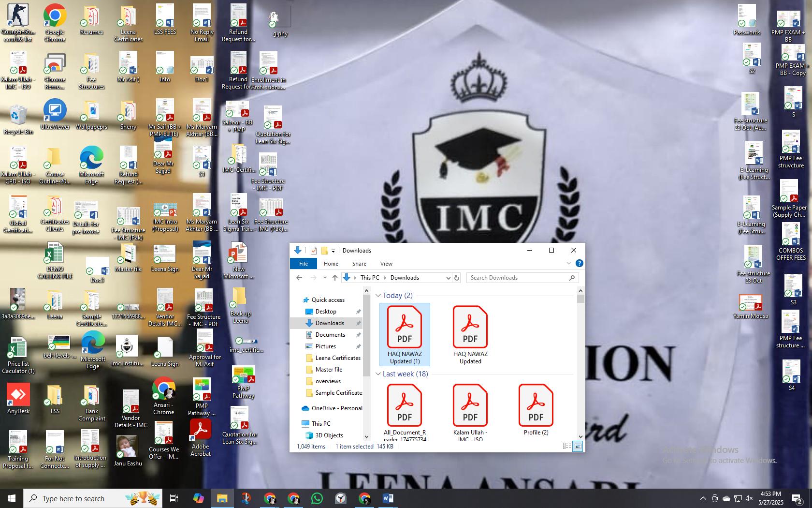Open the notification center in the taskbar

coord(797,498)
